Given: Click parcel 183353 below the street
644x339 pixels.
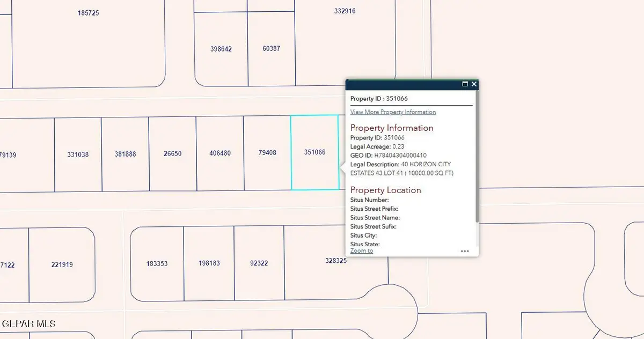Looking at the screenshot, I should tap(157, 264).
